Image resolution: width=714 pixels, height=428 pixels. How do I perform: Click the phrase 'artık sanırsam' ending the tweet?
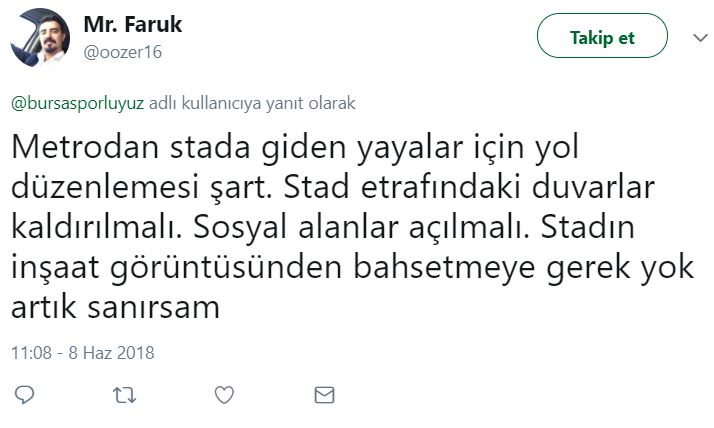tap(115, 308)
